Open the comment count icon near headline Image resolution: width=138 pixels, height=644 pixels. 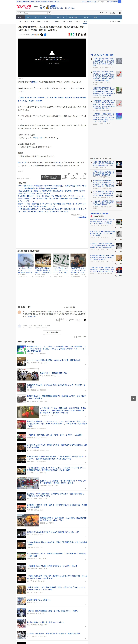tap(32, 35)
